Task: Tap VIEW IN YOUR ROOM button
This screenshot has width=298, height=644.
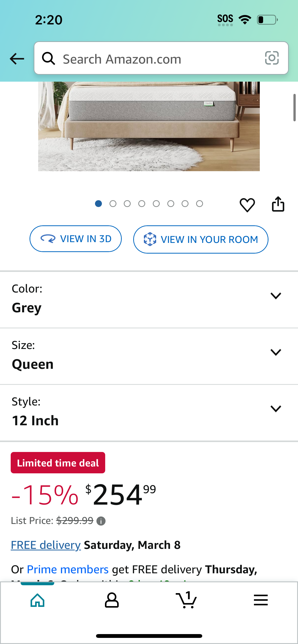Action: (x=201, y=239)
